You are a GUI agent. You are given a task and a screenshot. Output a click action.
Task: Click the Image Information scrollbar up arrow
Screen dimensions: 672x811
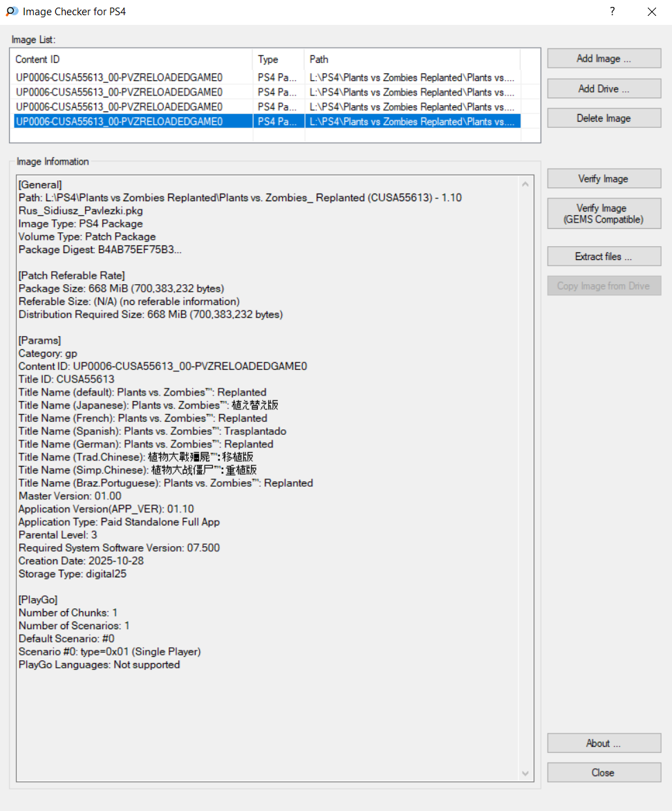point(525,185)
